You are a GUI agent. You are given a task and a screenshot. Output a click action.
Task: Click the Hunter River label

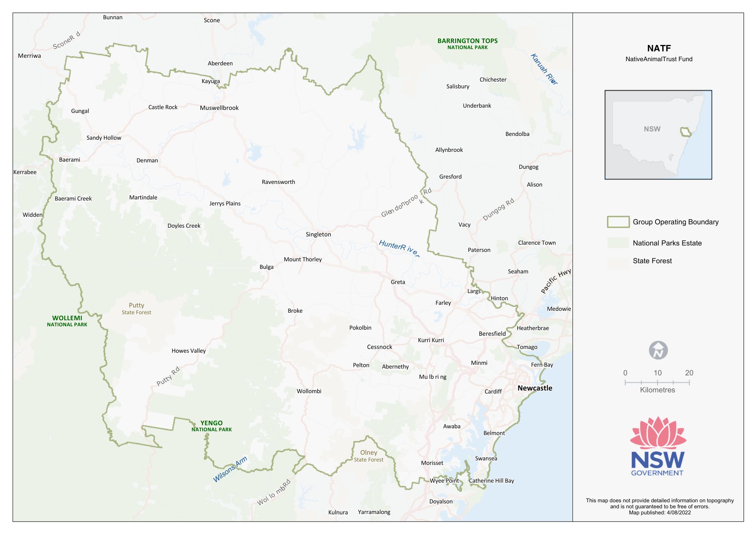tap(399, 248)
